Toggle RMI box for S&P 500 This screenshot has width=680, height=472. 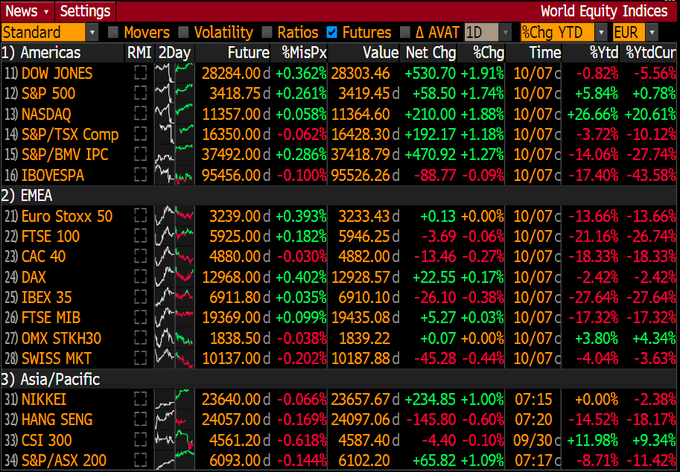(141, 93)
